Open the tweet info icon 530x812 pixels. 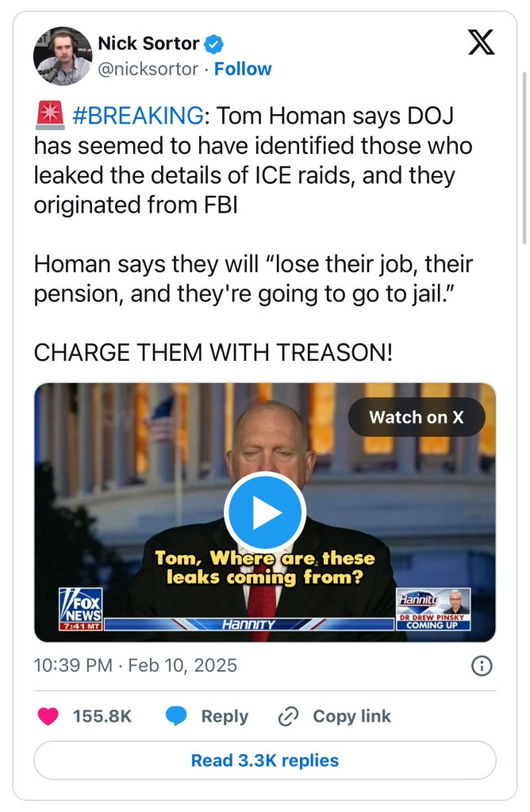482,665
